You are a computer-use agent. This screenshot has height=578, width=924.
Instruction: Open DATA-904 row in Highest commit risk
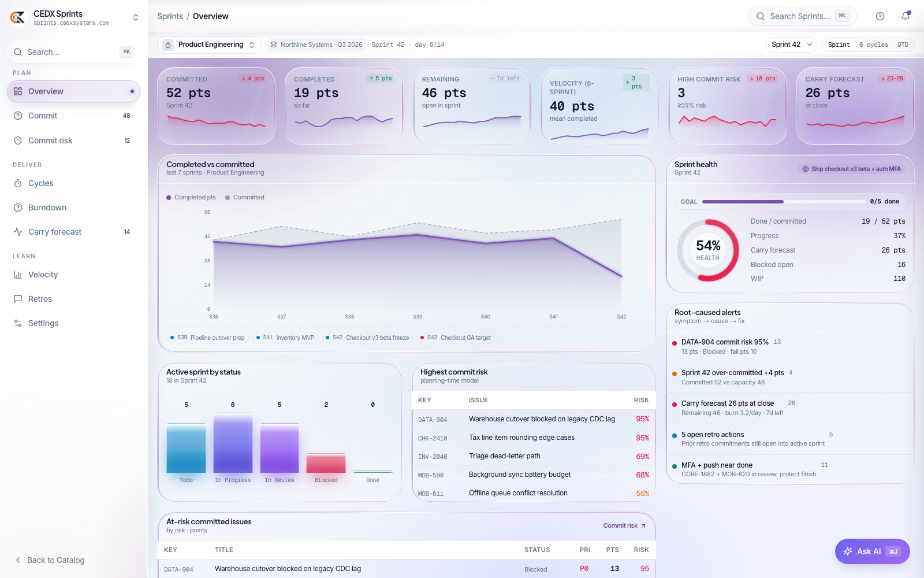click(x=534, y=419)
